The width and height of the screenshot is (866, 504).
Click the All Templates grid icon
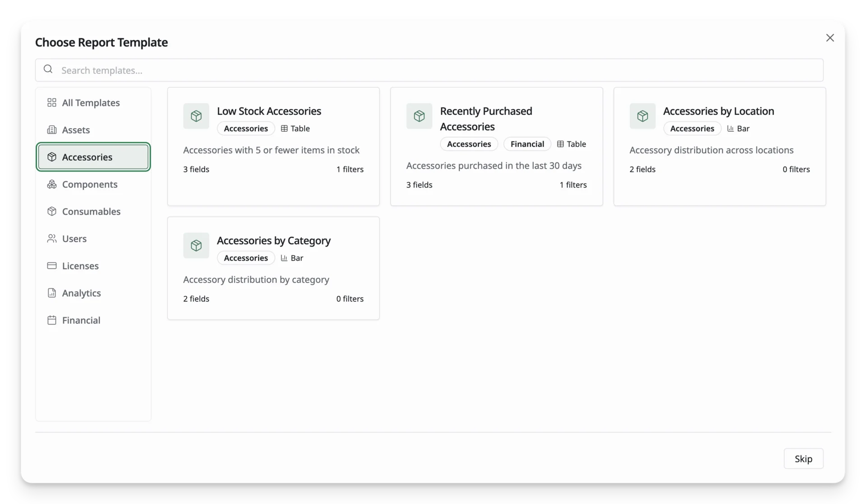coord(52,103)
